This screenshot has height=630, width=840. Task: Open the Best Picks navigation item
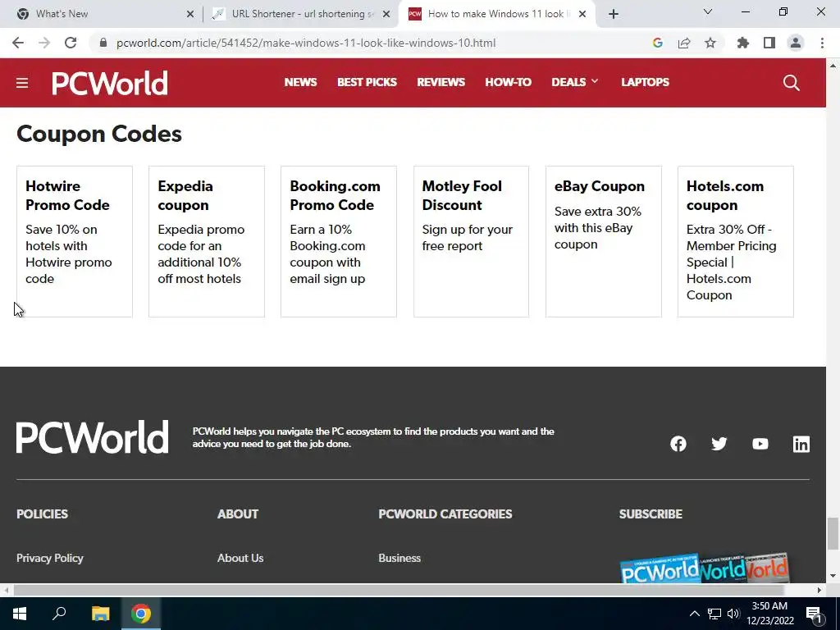click(367, 82)
